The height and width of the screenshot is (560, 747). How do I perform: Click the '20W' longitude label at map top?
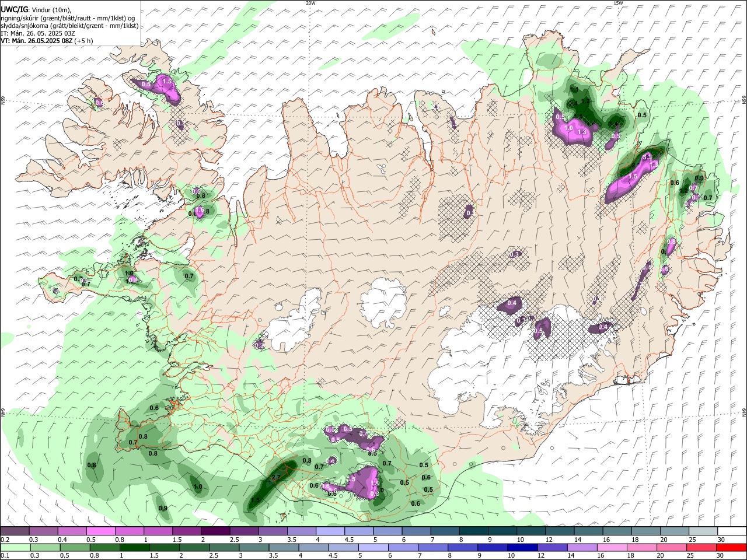coord(310,3)
